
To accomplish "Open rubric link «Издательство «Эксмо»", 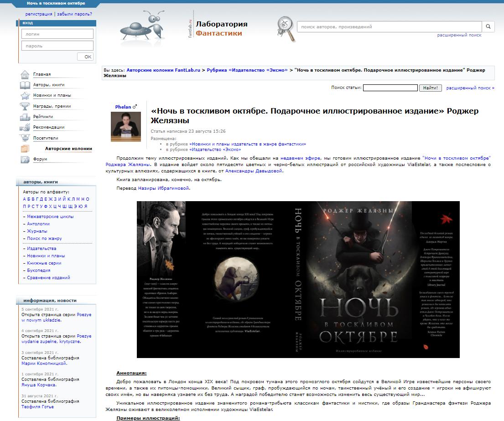I will point(215,150).
